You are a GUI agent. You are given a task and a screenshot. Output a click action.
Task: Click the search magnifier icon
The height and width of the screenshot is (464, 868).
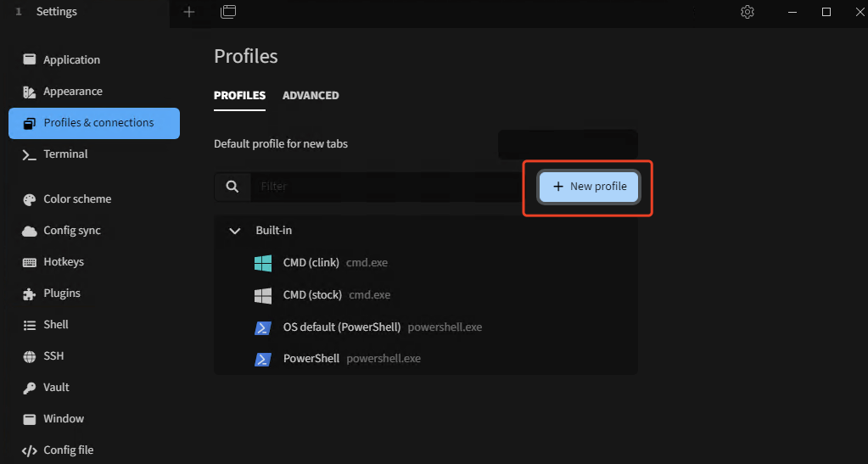(x=232, y=187)
